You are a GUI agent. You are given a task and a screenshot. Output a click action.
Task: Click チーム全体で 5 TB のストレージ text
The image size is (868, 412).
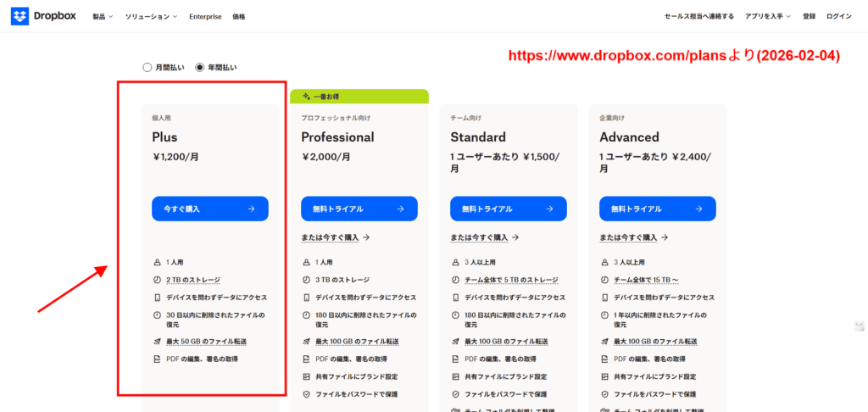tap(511, 281)
